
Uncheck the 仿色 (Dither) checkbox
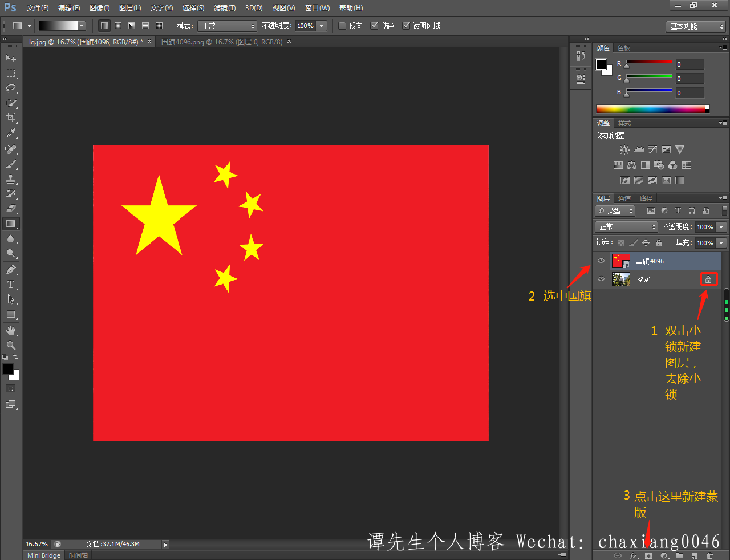(375, 26)
